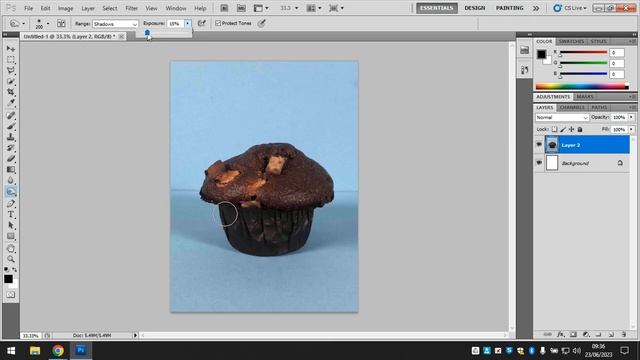The image size is (640, 360).
Task: Select the Zoom tool
Action: click(x=11, y=259)
